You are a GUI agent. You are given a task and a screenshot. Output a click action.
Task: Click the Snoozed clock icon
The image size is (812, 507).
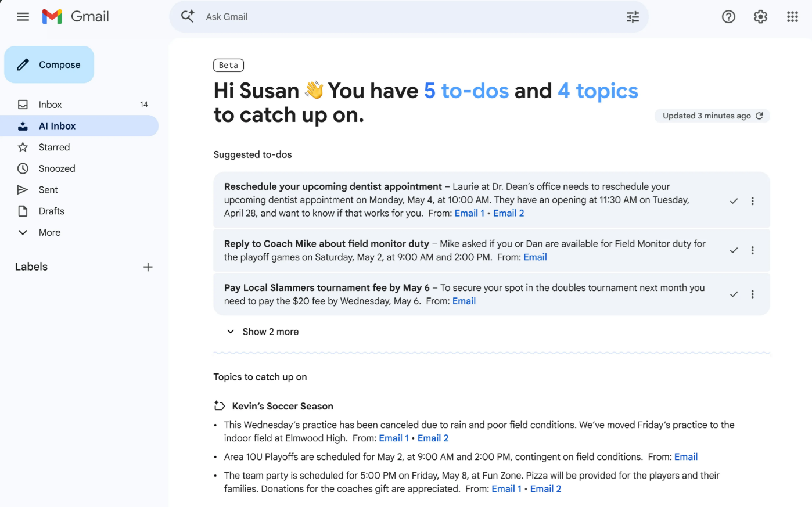tap(23, 168)
